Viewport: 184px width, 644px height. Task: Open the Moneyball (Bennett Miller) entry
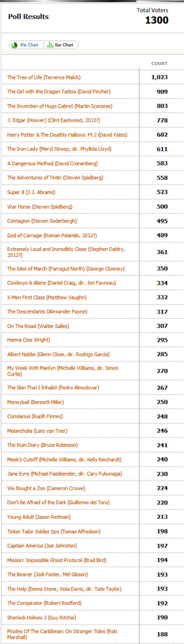click(x=35, y=402)
